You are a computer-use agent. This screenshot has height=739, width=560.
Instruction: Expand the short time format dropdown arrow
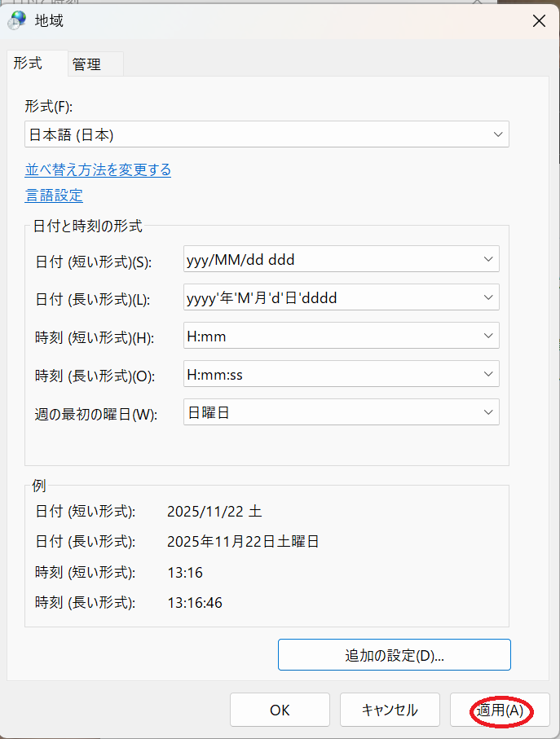point(488,336)
